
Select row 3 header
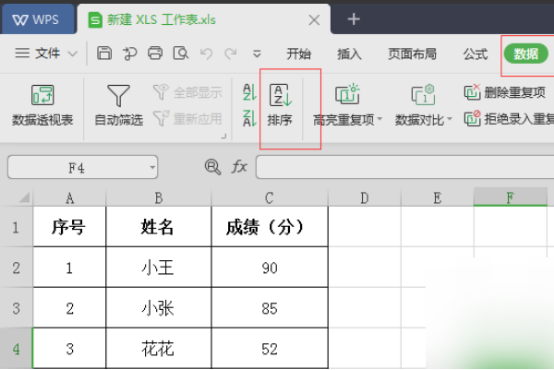tap(16, 308)
